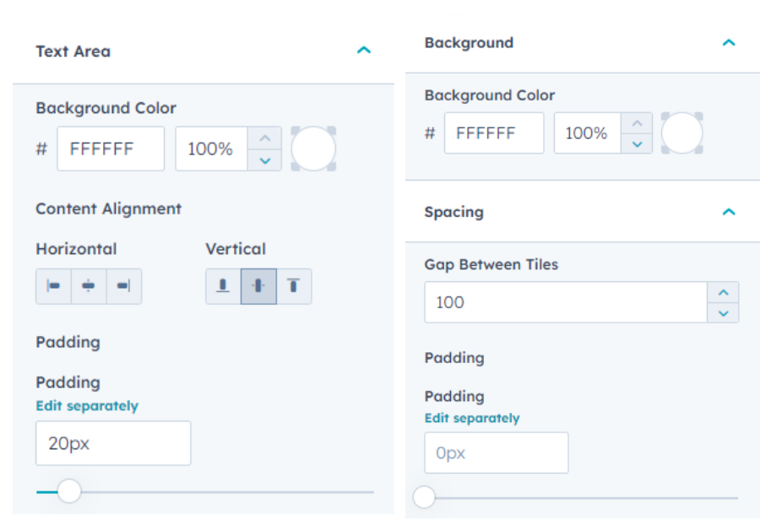The width and height of the screenshot is (760, 532).
Task: Open the Background section color swatch
Action: point(681,133)
